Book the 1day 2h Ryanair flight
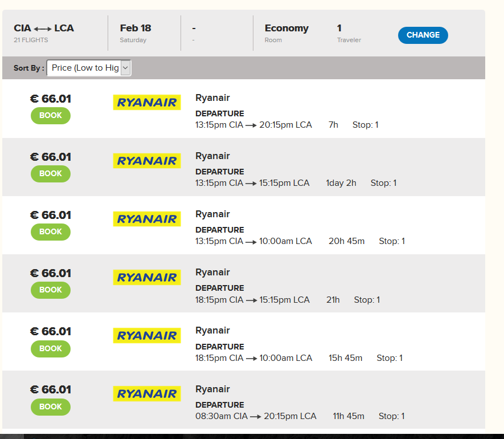The width and height of the screenshot is (504, 439). pos(51,174)
